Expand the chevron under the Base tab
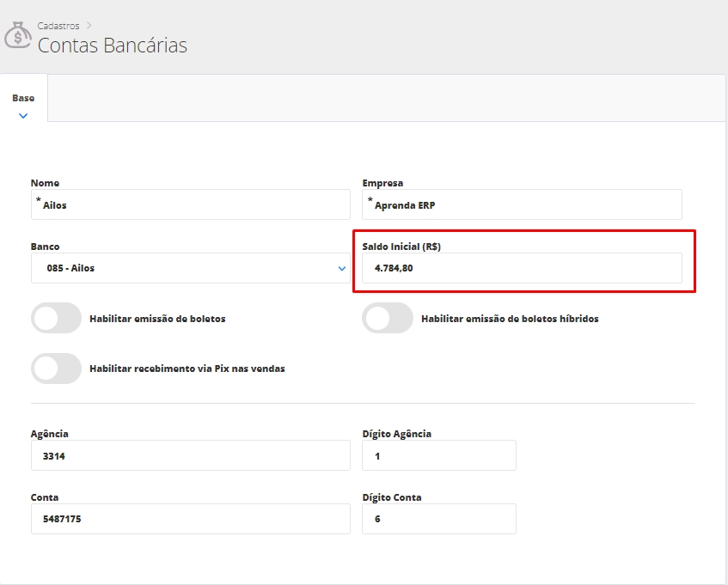Screen dimensions: 728x585 click(x=23, y=115)
